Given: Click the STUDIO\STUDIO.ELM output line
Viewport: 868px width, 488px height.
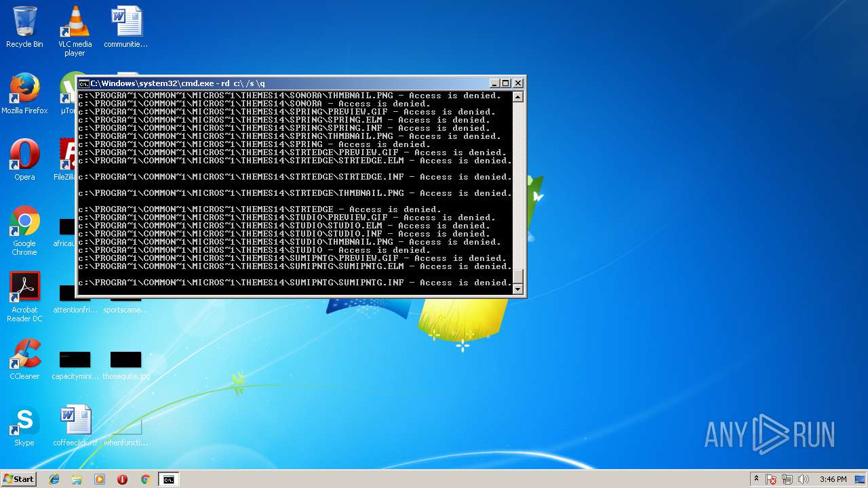Looking at the screenshot, I should (x=284, y=226).
